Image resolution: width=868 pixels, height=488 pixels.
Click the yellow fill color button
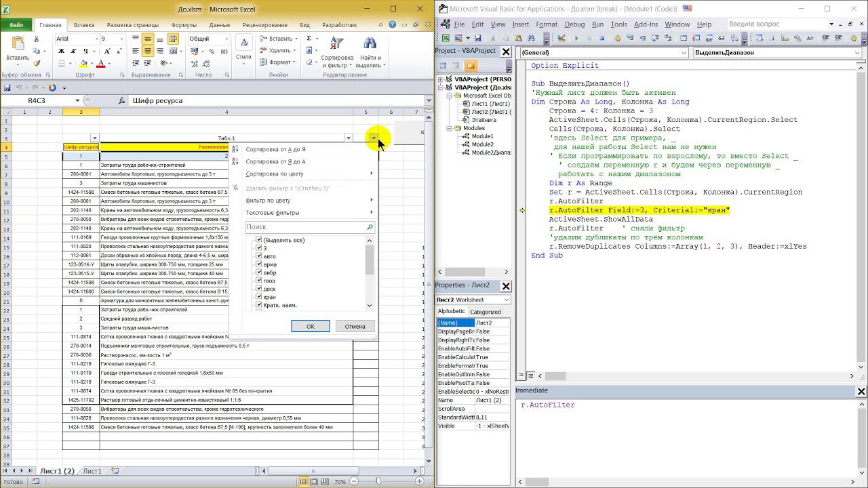click(83, 64)
